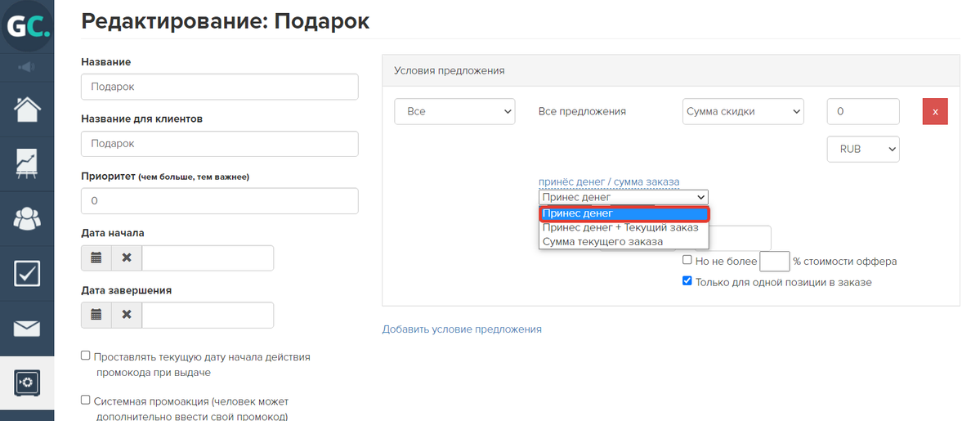
Task: Open the calendar for Дата начала
Action: tap(96, 258)
